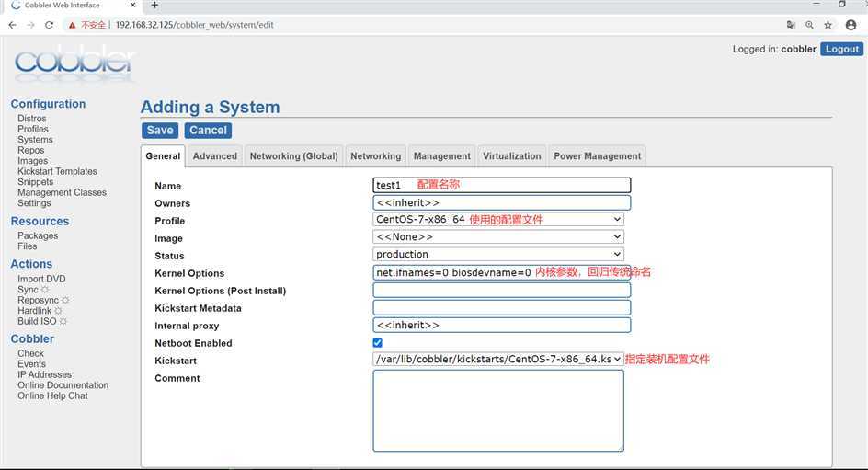The width and height of the screenshot is (868, 470).
Task: Open the Settings link
Action: [x=34, y=202]
